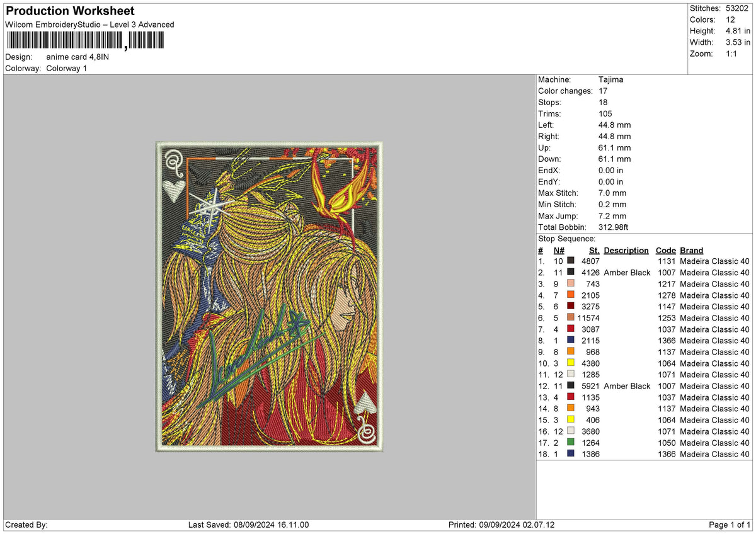Click the Brand column header
The height and width of the screenshot is (534, 756).
coord(692,250)
